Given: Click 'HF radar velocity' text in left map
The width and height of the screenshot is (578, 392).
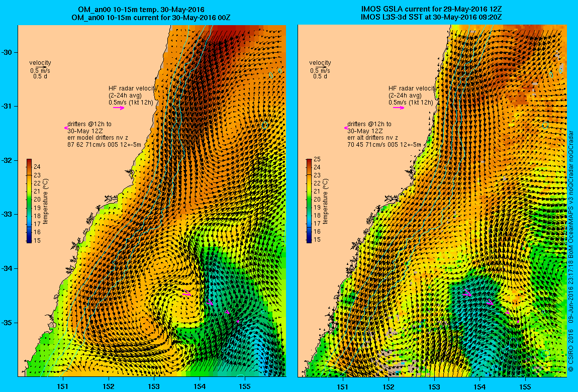Looking at the screenshot, I should (132, 88).
